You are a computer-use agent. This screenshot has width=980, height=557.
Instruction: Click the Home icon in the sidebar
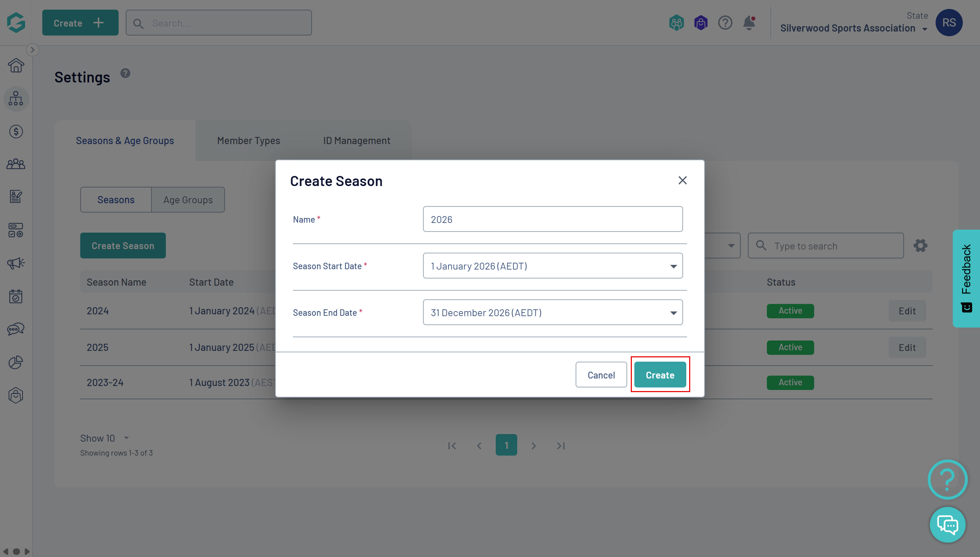(16, 66)
